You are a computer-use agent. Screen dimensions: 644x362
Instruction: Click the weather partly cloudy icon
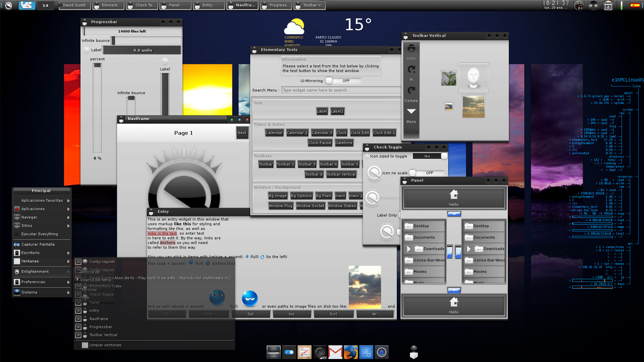pos(294,26)
